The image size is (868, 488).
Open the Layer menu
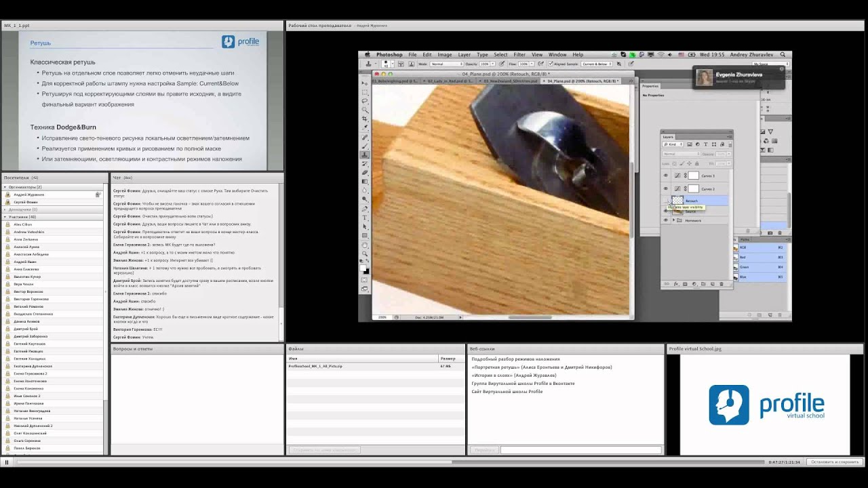(x=464, y=55)
